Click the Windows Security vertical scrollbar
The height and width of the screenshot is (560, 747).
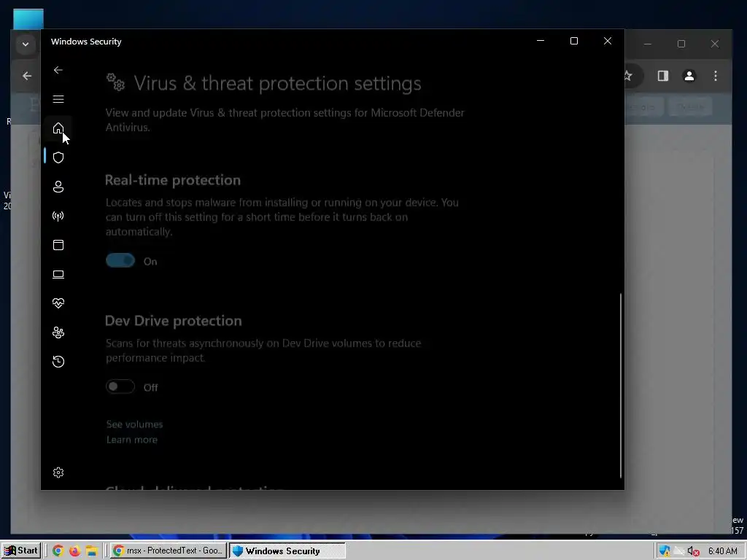tap(620, 386)
